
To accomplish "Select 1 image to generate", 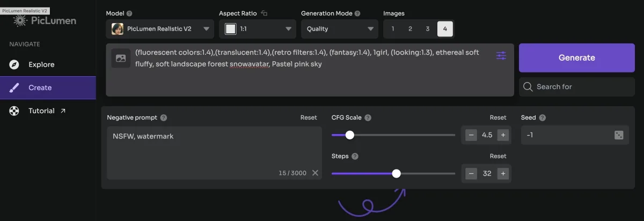I will tap(393, 29).
